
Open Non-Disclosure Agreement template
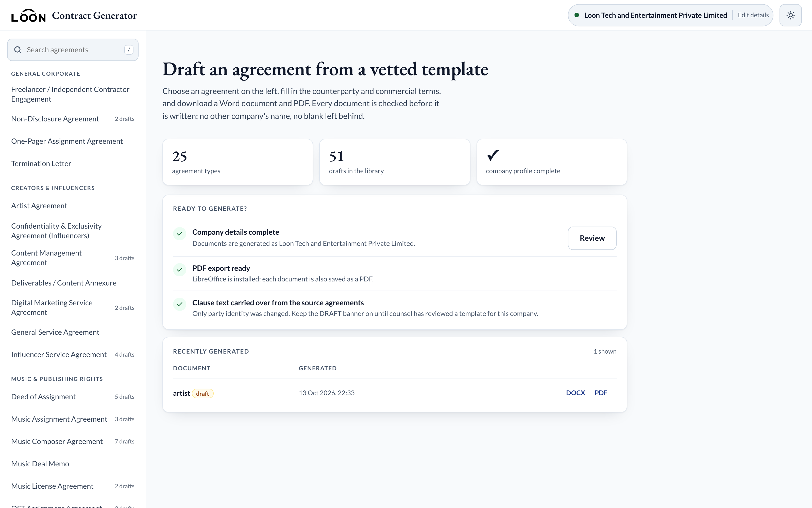point(73,119)
